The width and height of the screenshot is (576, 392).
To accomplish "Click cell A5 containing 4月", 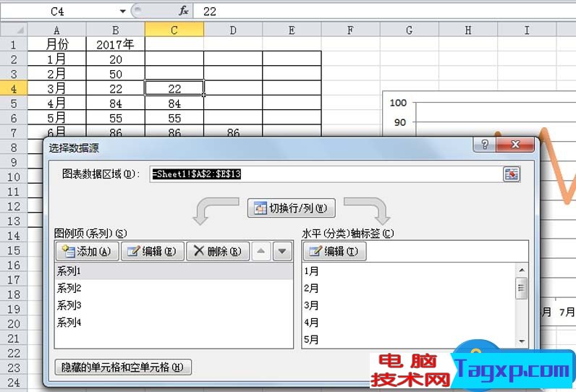I will click(56, 103).
